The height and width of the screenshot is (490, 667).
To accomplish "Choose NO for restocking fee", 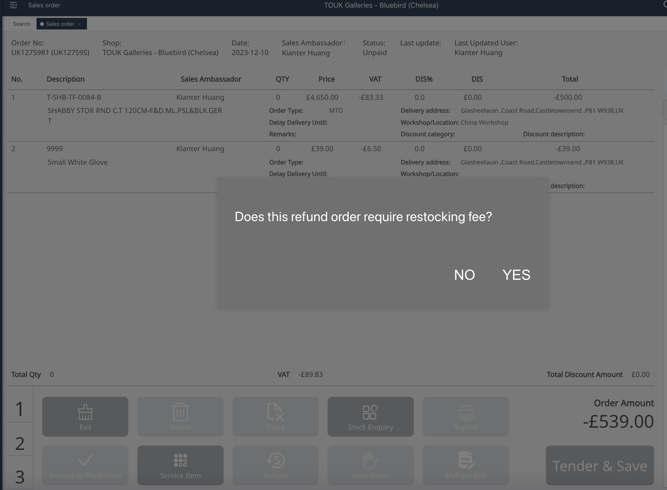I will tap(464, 275).
